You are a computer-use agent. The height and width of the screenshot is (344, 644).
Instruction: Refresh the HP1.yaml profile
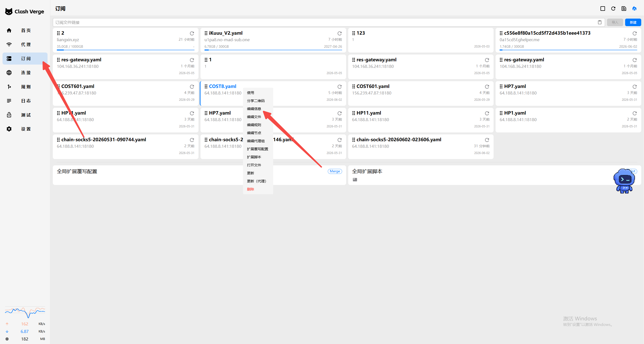coord(635,113)
